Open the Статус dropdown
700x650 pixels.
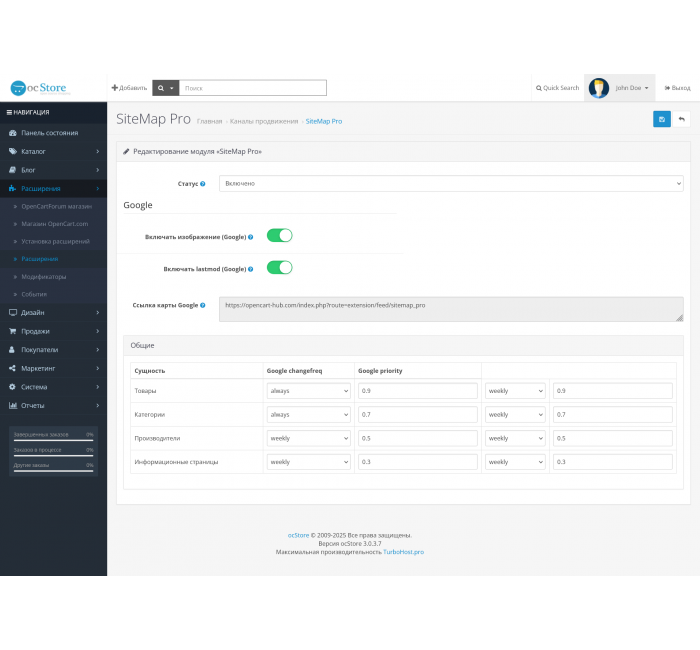[x=450, y=184]
